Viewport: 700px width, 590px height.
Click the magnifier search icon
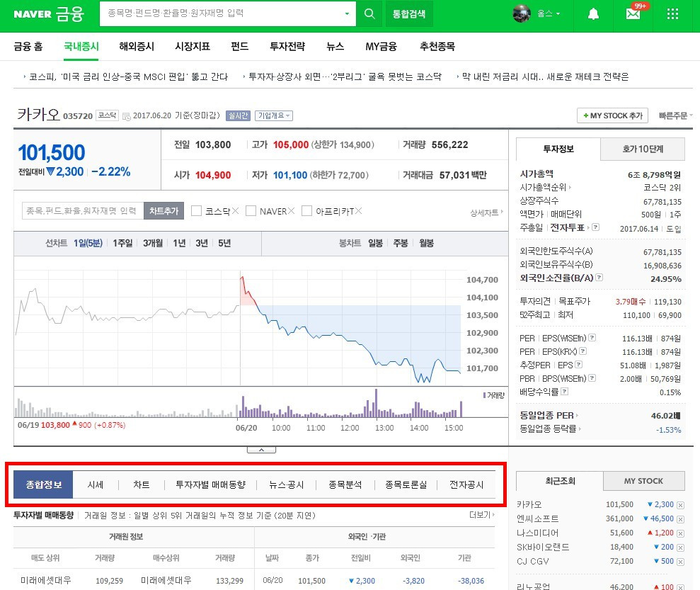[x=369, y=14]
